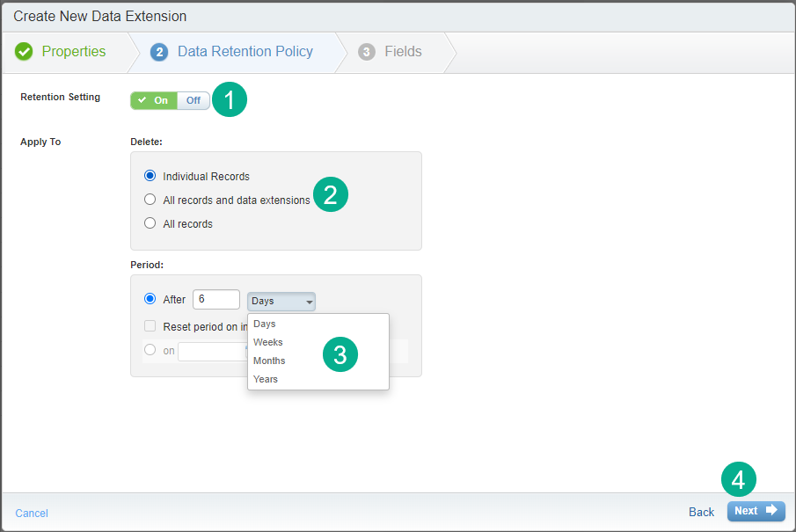Click the Back link
The image size is (796, 532).
click(701, 512)
